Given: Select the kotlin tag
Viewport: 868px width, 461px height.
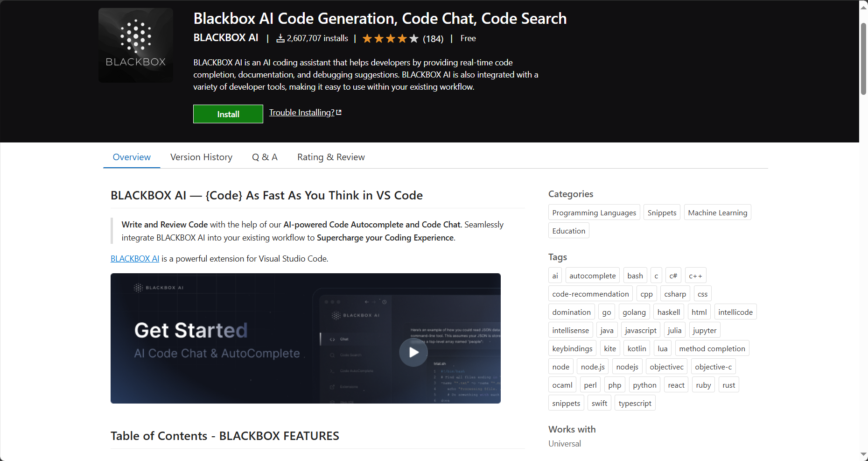Looking at the screenshot, I should [637, 348].
